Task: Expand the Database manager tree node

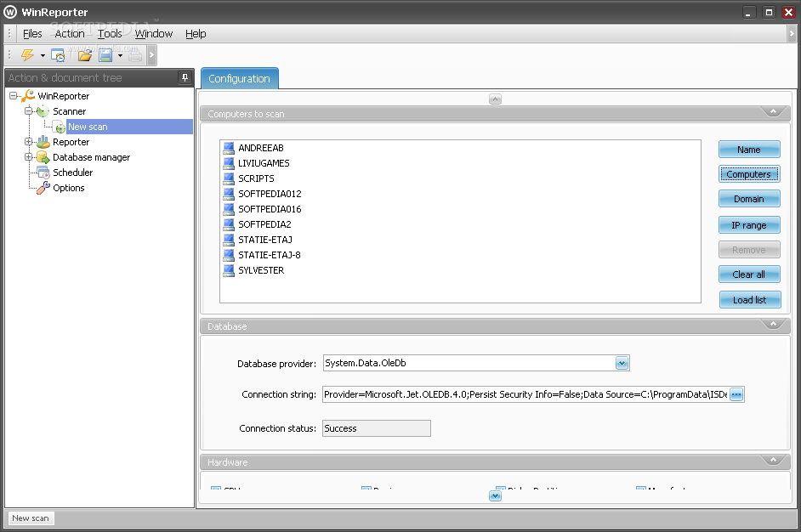Action: tap(29, 156)
